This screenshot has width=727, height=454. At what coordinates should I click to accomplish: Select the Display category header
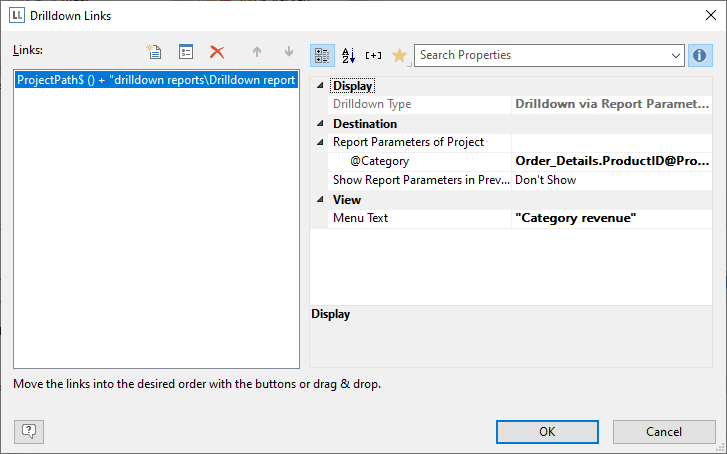[x=352, y=86]
